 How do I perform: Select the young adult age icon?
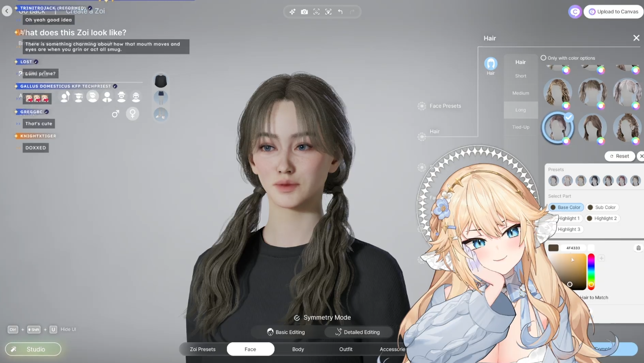(x=92, y=96)
